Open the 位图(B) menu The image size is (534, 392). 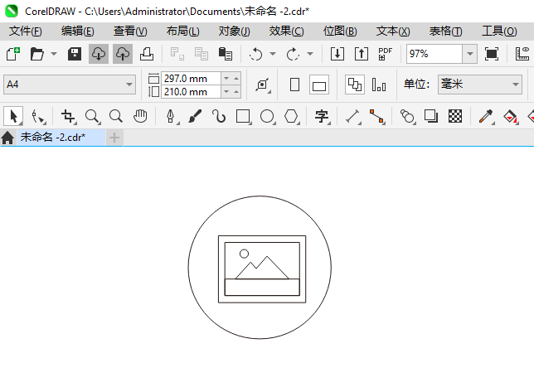click(x=340, y=31)
